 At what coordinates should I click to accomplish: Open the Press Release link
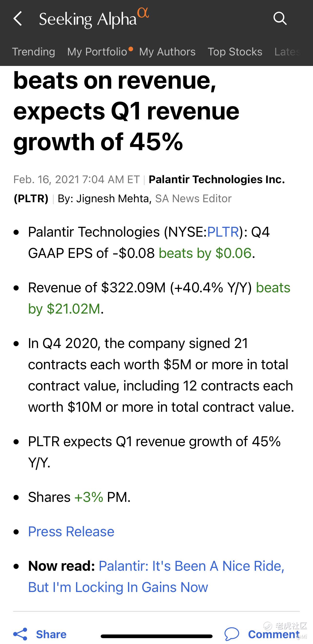pos(71,531)
